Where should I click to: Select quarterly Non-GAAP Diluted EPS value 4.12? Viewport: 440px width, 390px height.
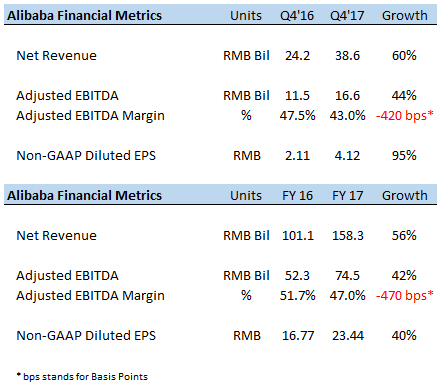point(347,156)
